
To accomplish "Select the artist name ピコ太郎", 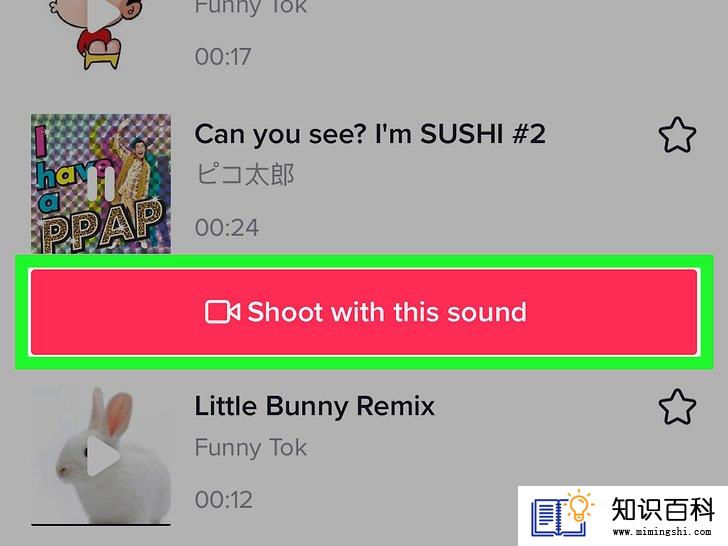I will click(245, 175).
